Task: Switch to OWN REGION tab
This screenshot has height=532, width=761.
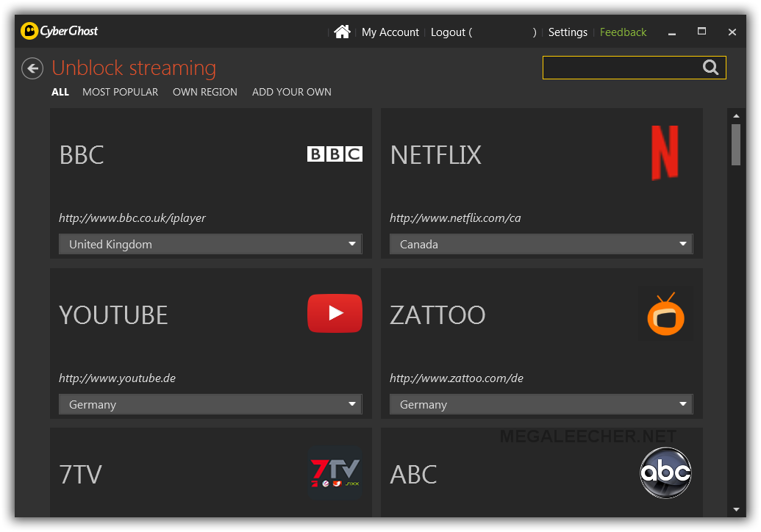Action: [205, 92]
